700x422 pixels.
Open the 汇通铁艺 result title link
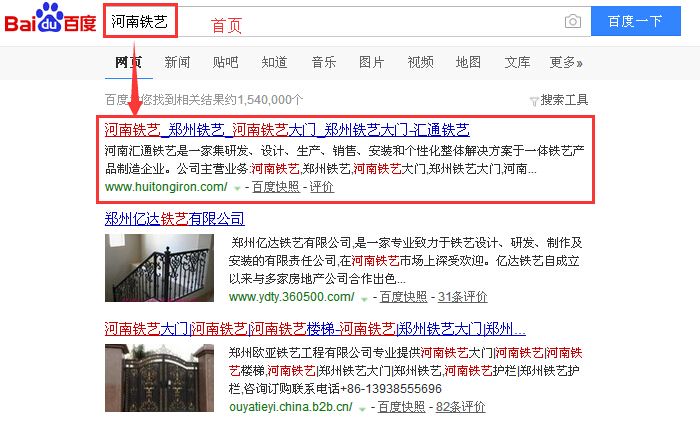coord(287,130)
